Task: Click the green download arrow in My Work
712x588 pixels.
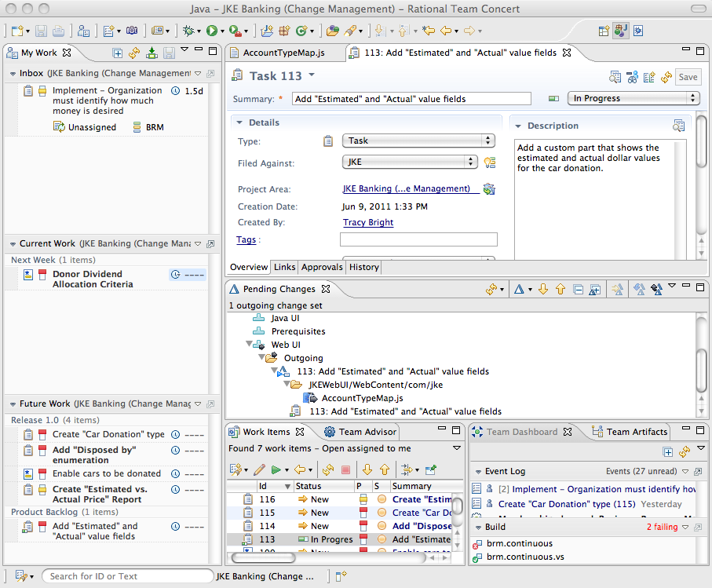Action: click(x=152, y=53)
